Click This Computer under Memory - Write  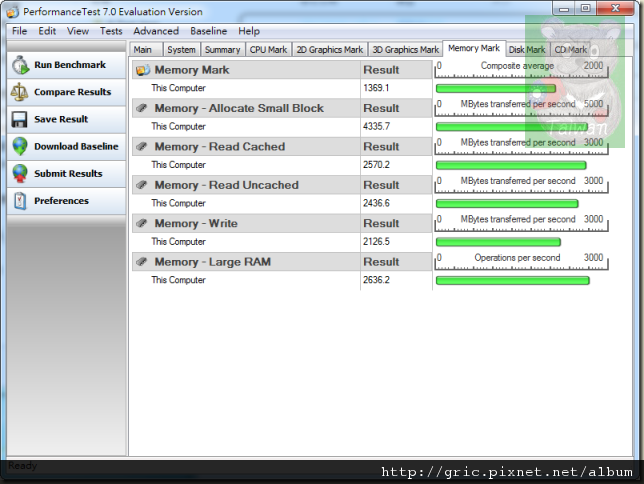[x=178, y=242]
